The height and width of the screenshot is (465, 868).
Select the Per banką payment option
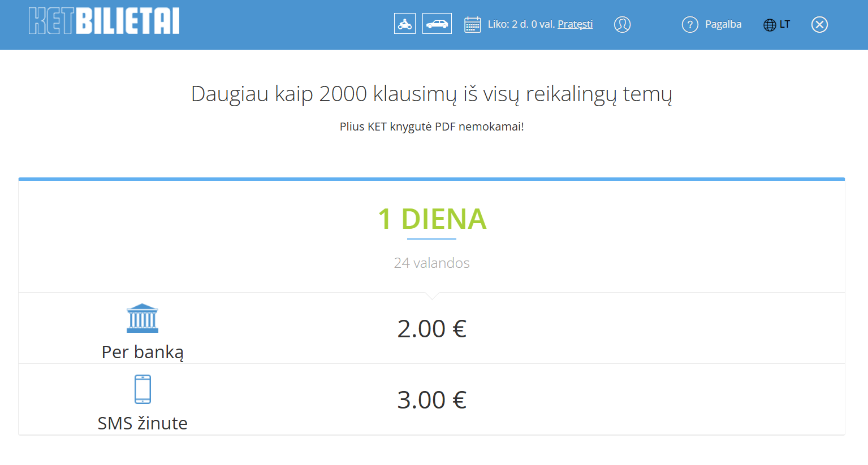coord(142,352)
